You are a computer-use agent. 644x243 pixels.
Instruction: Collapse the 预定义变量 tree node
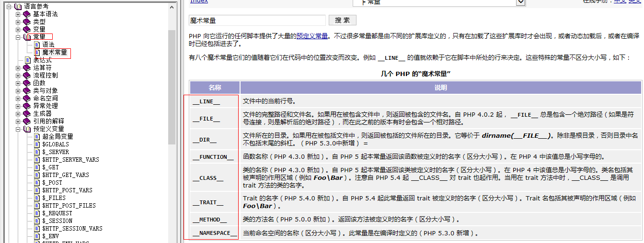point(18,129)
